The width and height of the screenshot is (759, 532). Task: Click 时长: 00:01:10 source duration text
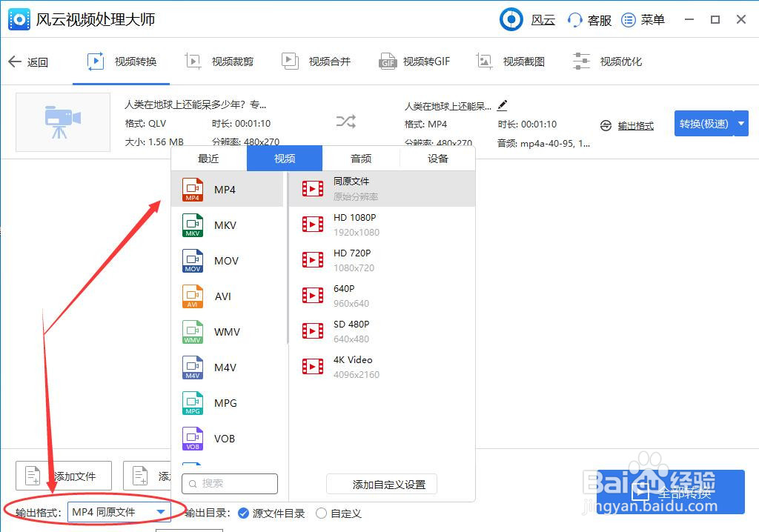[241, 124]
